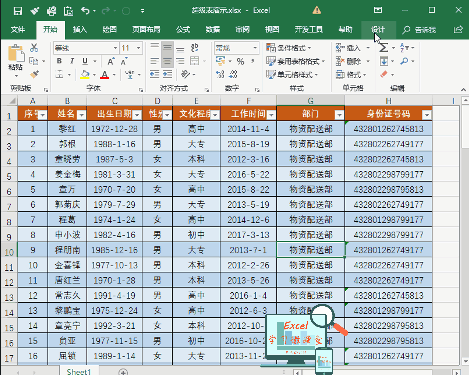This screenshot has height=375, width=469.
Task: Open fill color dropdown arrow
Action: pos(94,75)
